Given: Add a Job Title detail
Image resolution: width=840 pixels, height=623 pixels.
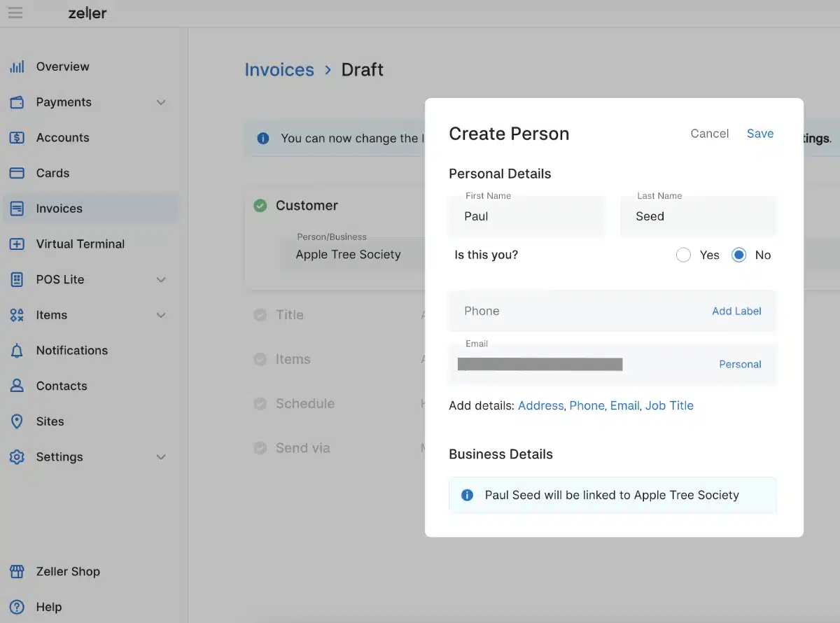Looking at the screenshot, I should (669, 406).
